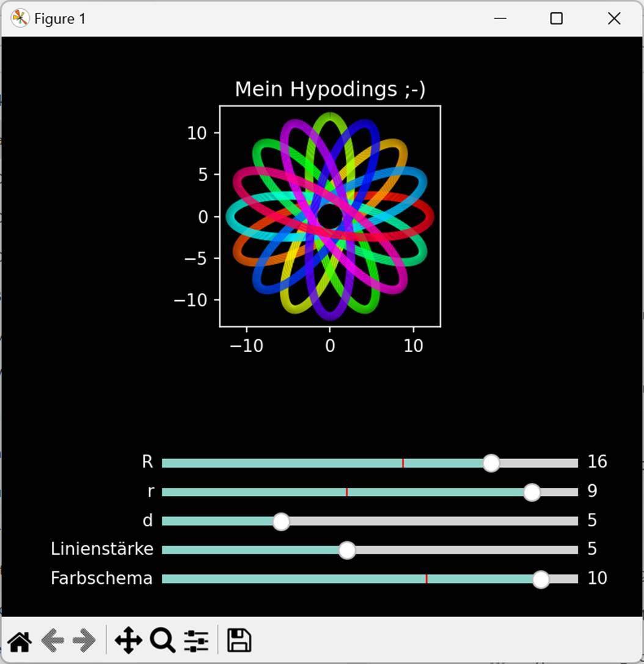Save the figure using the floppy disk icon
This screenshot has height=664, width=644.
click(239, 641)
